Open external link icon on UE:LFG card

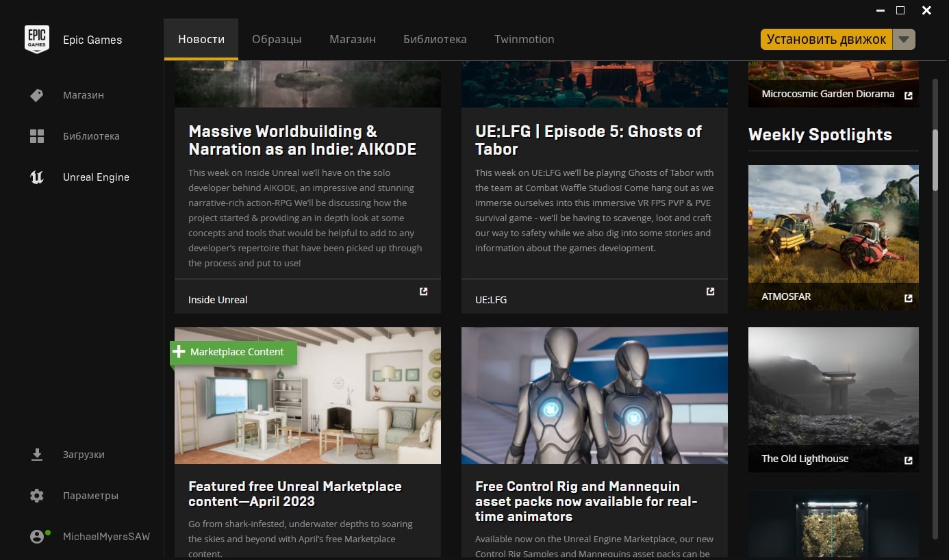(711, 292)
